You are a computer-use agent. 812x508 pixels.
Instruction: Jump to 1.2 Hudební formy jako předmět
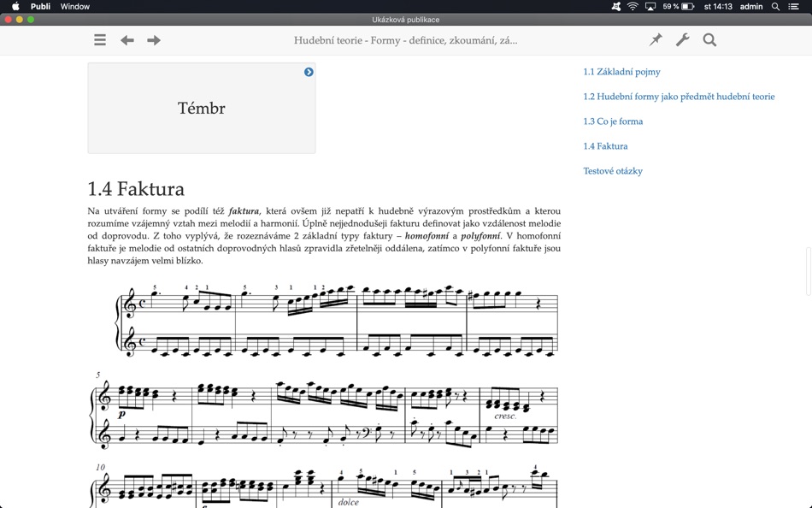tap(679, 97)
